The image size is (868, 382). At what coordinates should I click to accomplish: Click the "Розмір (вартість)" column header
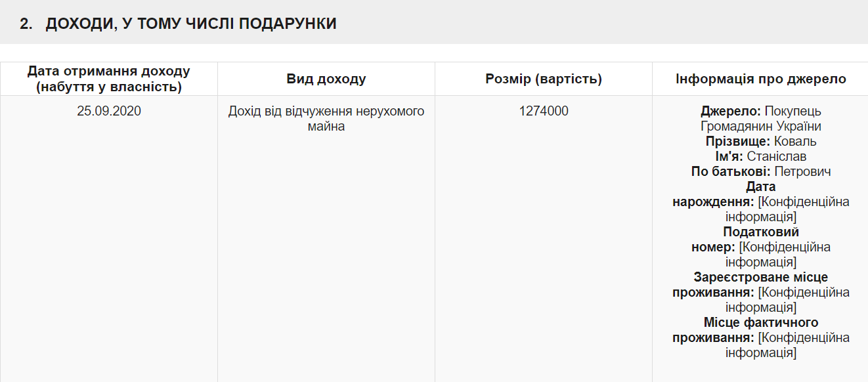(544, 79)
